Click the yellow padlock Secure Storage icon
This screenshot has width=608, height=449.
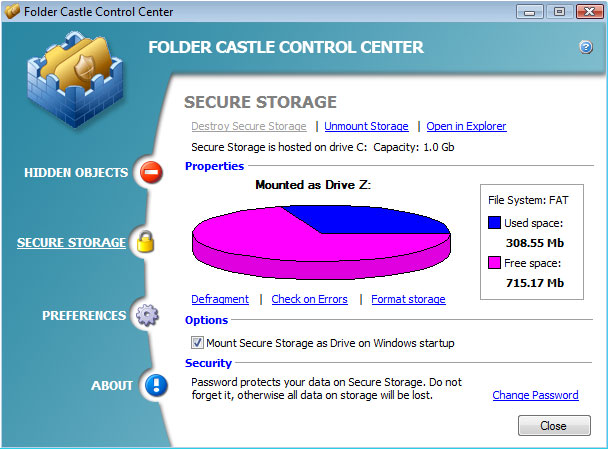pyautogui.click(x=146, y=242)
